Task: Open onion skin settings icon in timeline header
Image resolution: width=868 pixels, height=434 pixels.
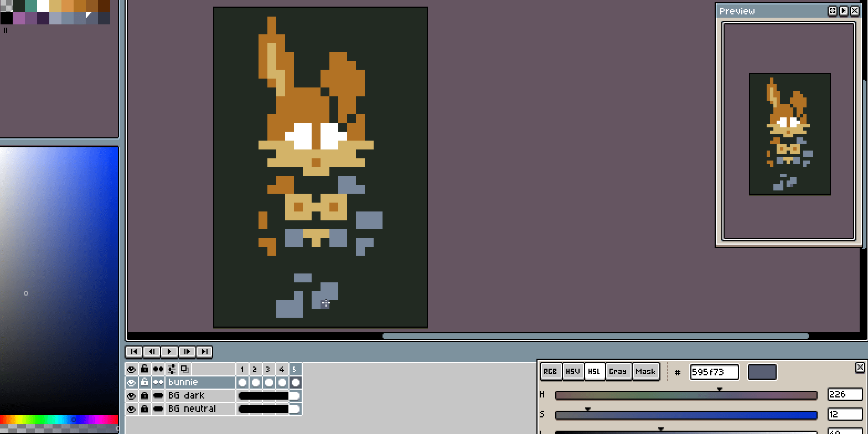Action: tap(172, 369)
